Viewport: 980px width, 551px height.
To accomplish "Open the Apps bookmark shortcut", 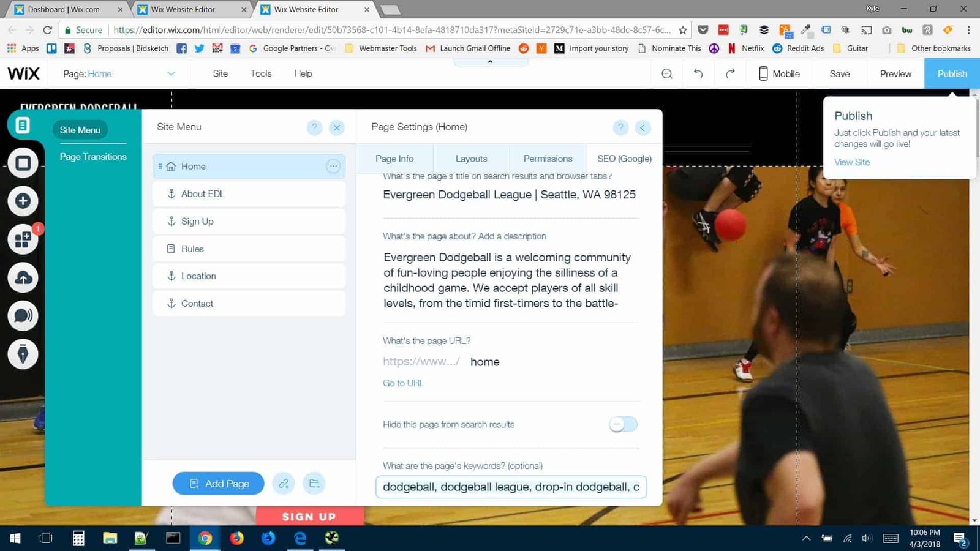I will click(x=23, y=48).
